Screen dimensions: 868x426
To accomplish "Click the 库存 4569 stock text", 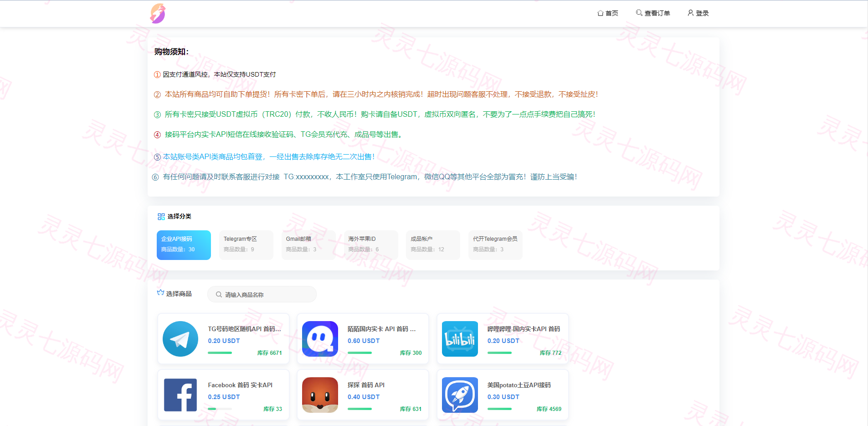I will 549,409.
